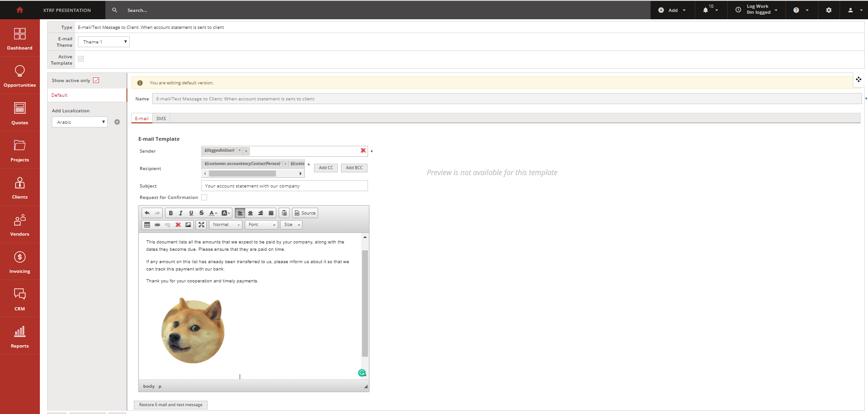Image resolution: width=868 pixels, height=414 pixels.
Task: Toggle Strikethrough formatting in the editor
Action: pyautogui.click(x=201, y=213)
